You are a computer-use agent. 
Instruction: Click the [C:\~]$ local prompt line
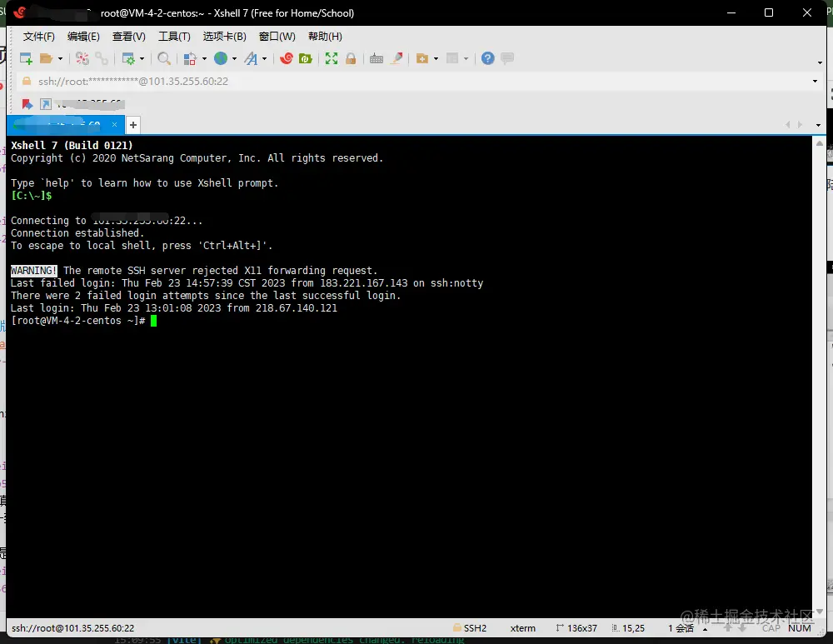pos(32,196)
